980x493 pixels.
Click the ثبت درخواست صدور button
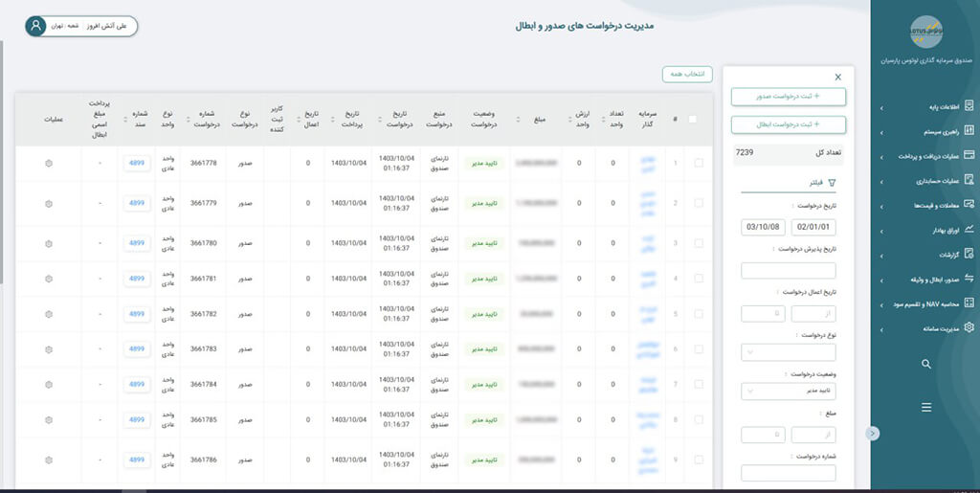click(x=788, y=96)
